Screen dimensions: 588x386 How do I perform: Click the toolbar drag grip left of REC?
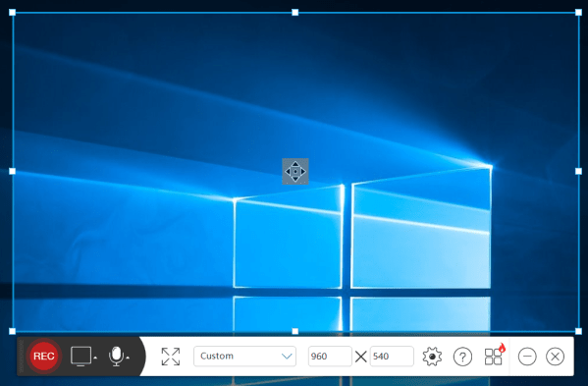pyautogui.click(x=22, y=356)
